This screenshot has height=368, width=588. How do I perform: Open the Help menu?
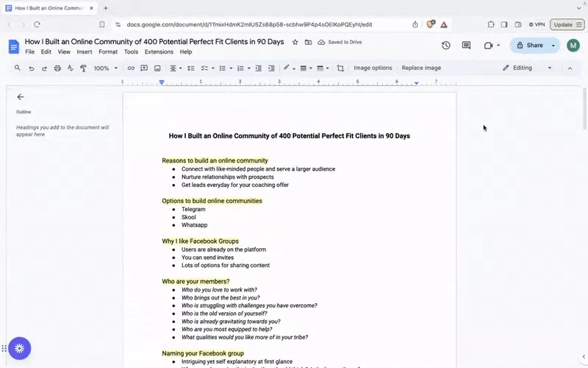186,52
